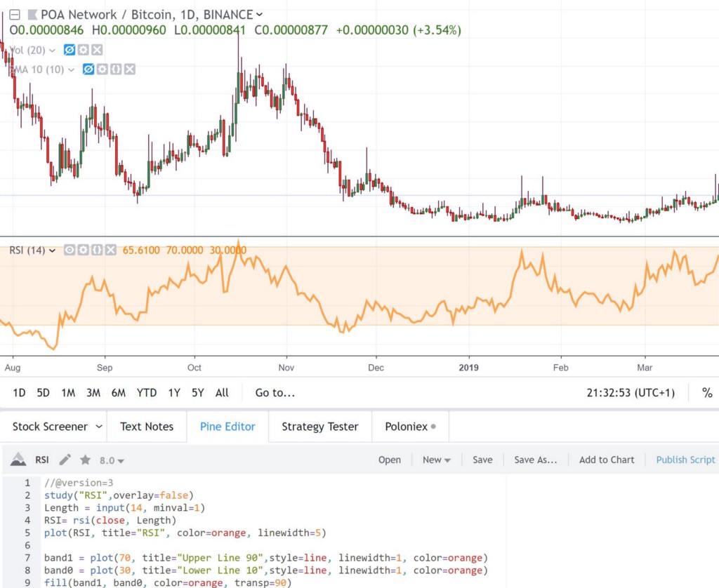Toggle percentage scale with the % button

click(x=707, y=393)
